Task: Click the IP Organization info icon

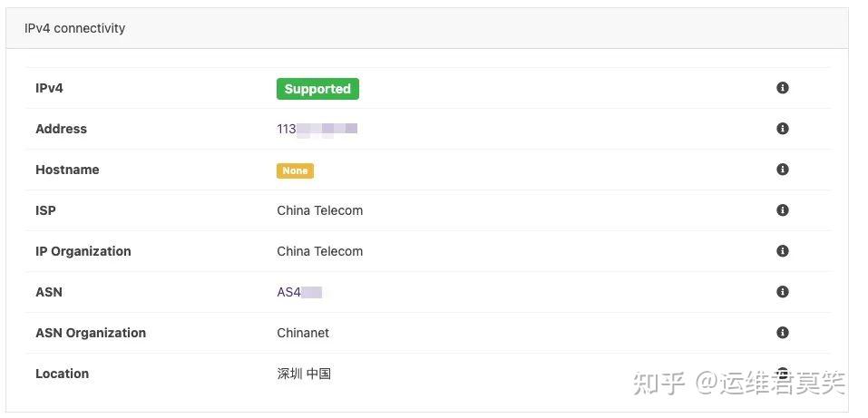Action: pos(782,251)
